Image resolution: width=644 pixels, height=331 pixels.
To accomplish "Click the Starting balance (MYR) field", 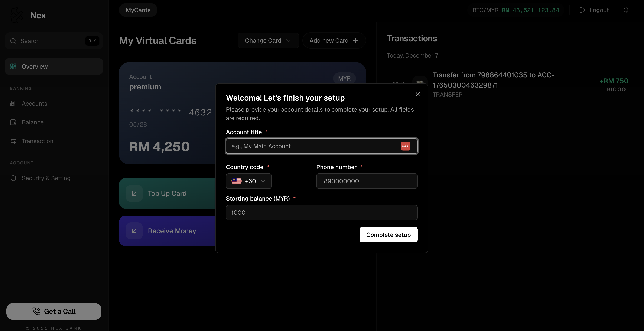I will (322, 213).
